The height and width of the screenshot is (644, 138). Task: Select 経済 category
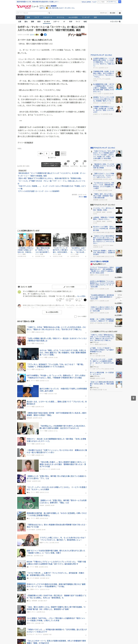(x=39, y=21)
